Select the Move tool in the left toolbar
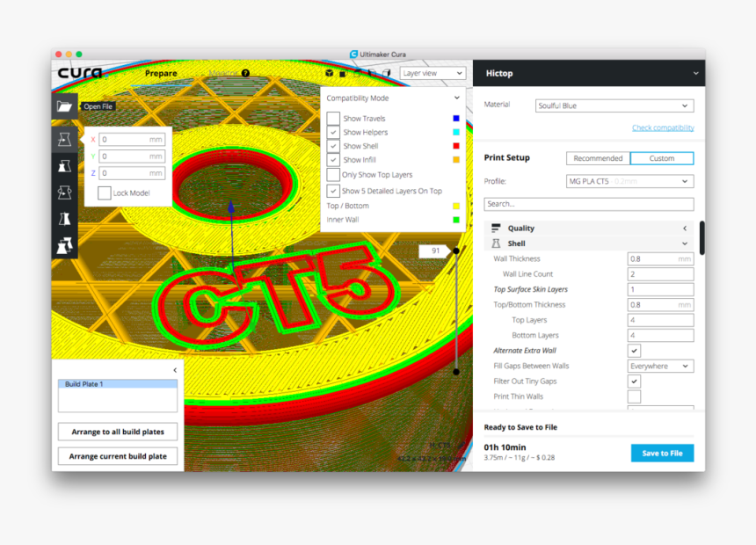The width and height of the screenshot is (756, 545). point(64,140)
